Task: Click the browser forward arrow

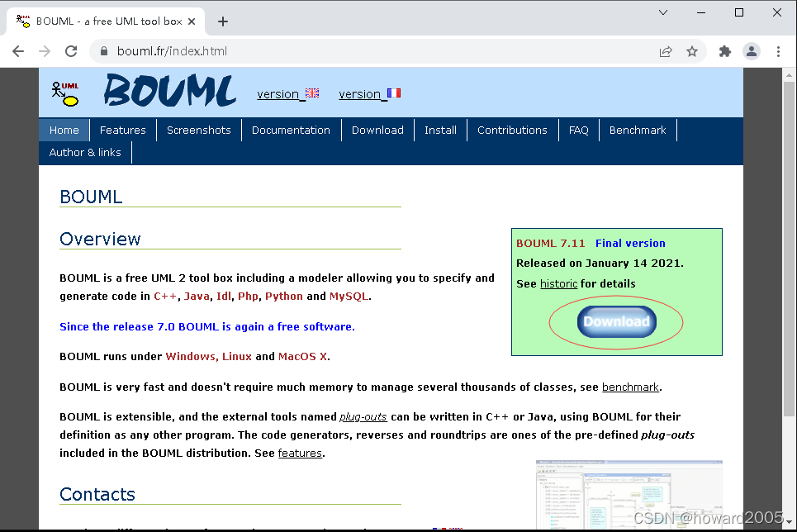Action: pyautogui.click(x=45, y=51)
